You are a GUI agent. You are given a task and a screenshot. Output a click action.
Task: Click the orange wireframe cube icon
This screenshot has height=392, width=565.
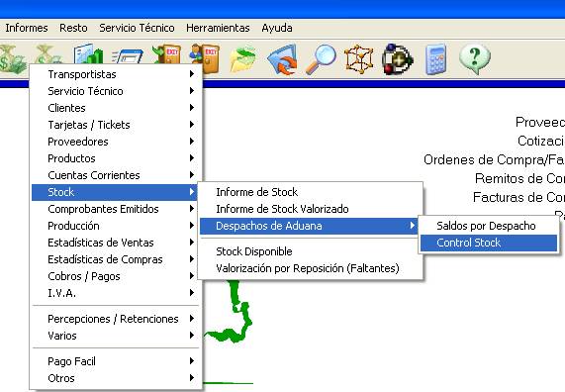pyautogui.click(x=359, y=59)
